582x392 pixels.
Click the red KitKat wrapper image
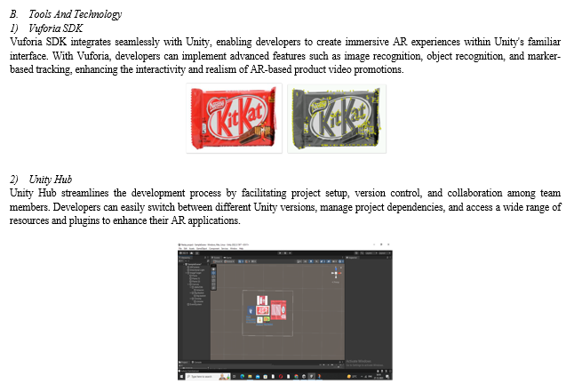click(x=234, y=118)
